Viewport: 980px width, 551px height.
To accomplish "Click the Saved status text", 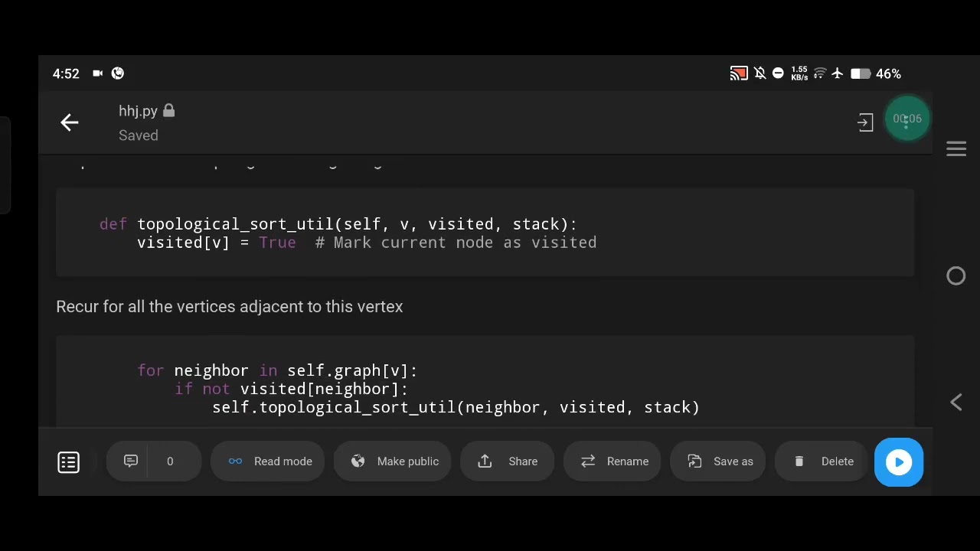I will pyautogui.click(x=139, y=135).
